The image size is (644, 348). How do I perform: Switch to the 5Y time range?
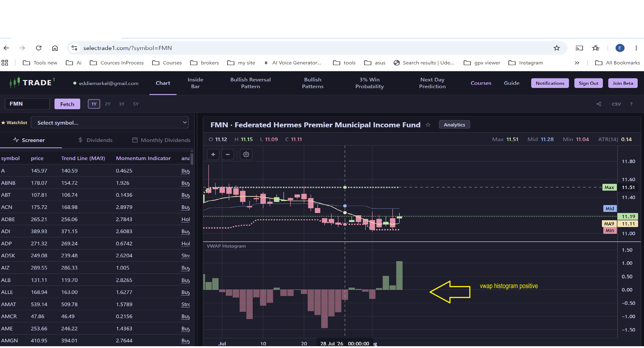point(135,104)
